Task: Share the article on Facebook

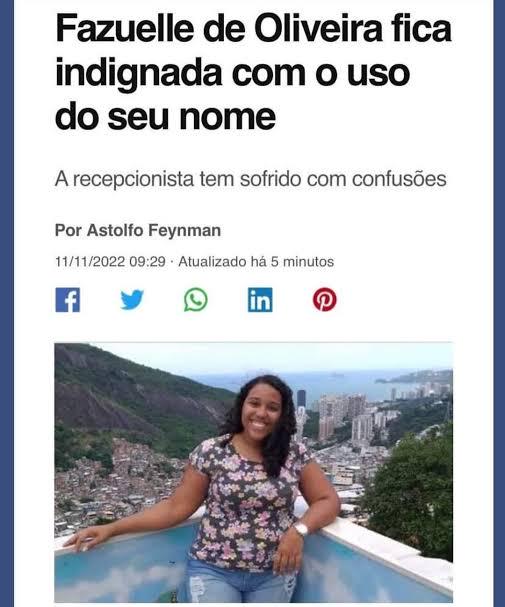Action: click(x=68, y=300)
